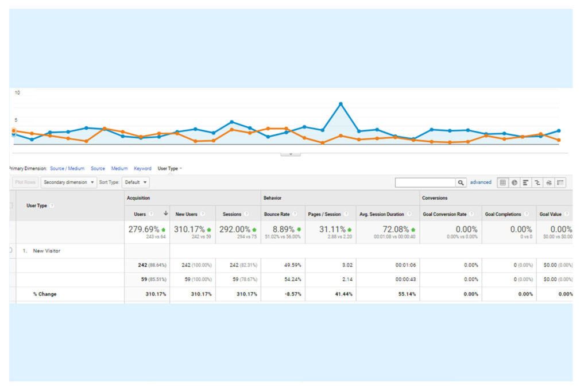
Task: Click the Acquisition group header
Action: [138, 198]
